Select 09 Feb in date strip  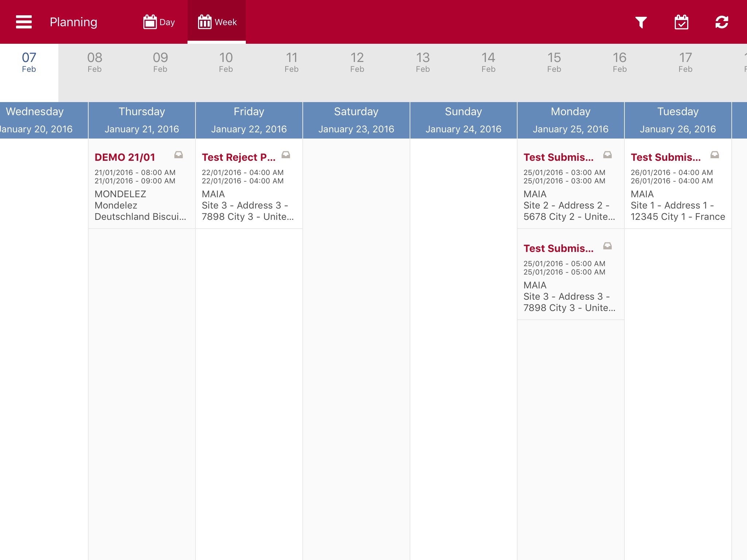pyautogui.click(x=160, y=62)
